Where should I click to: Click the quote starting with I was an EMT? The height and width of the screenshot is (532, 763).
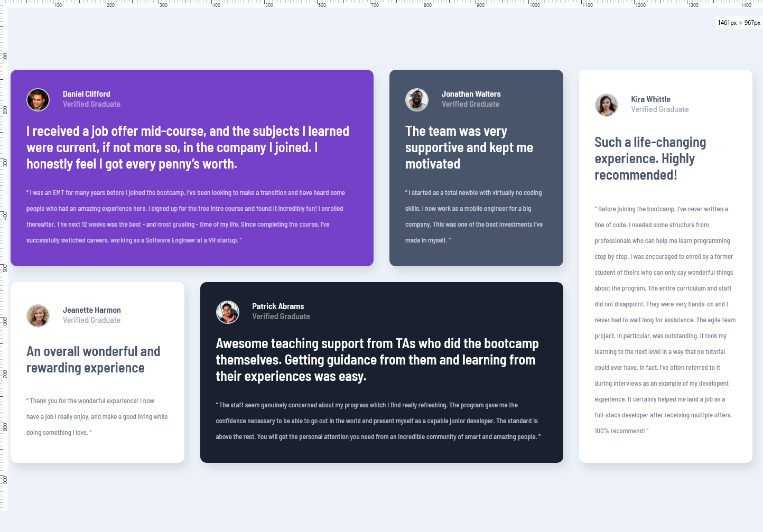(185, 216)
